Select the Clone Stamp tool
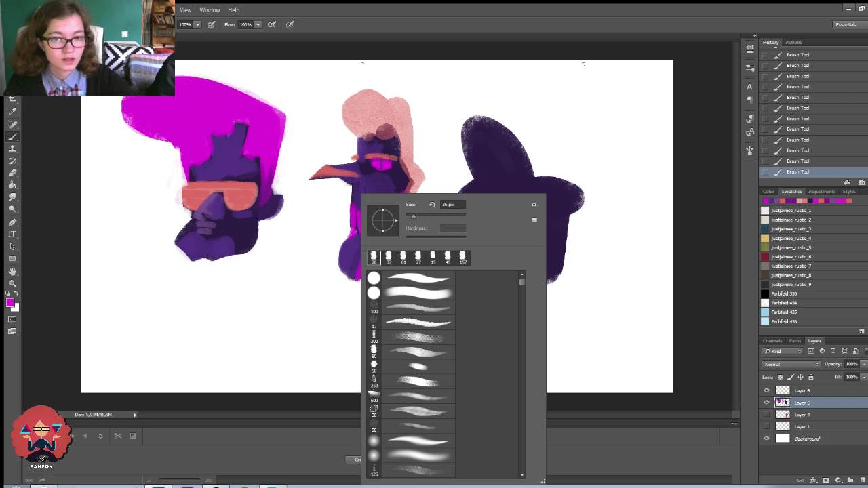Viewport: 868px width, 488px height. click(12, 148)
